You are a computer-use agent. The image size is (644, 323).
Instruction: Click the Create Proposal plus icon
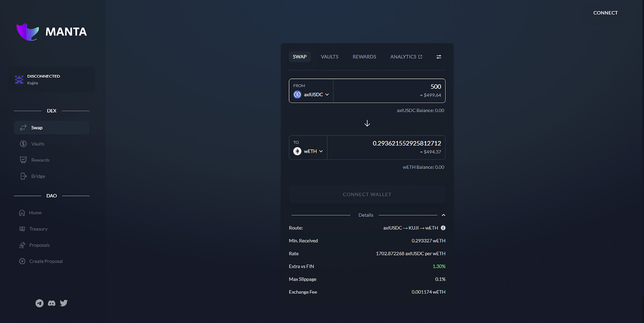(x=22, y=261)
